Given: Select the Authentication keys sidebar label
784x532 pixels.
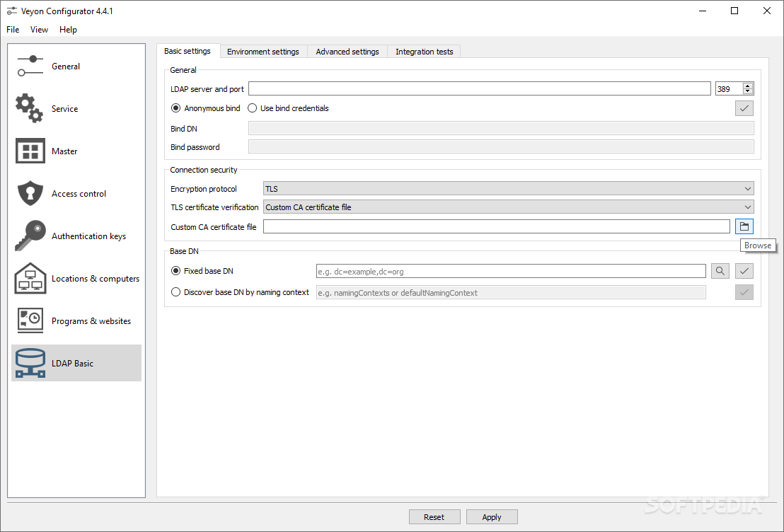Looking at the screenshot, I should pos(88,236).
